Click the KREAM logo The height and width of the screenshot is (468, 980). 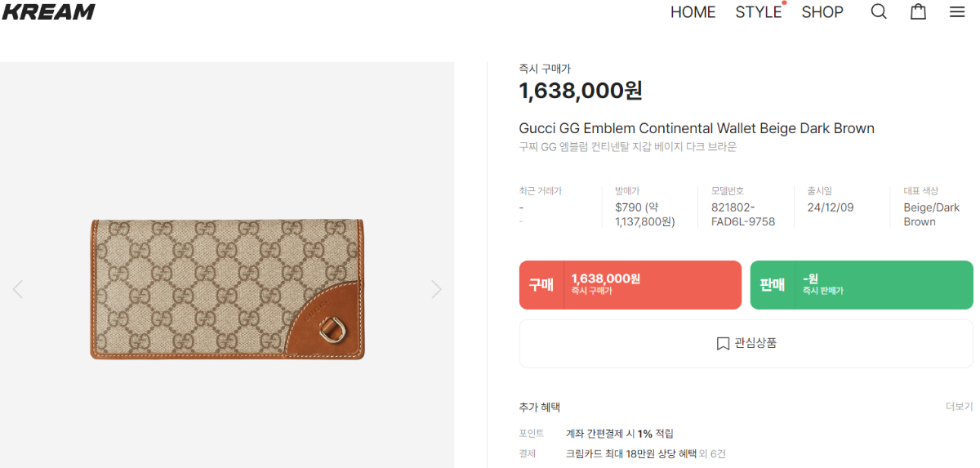coord(49,11)
